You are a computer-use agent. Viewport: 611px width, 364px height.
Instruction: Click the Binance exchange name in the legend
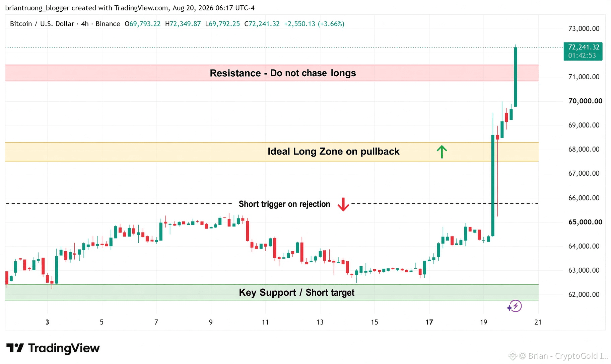coord(108,24)
